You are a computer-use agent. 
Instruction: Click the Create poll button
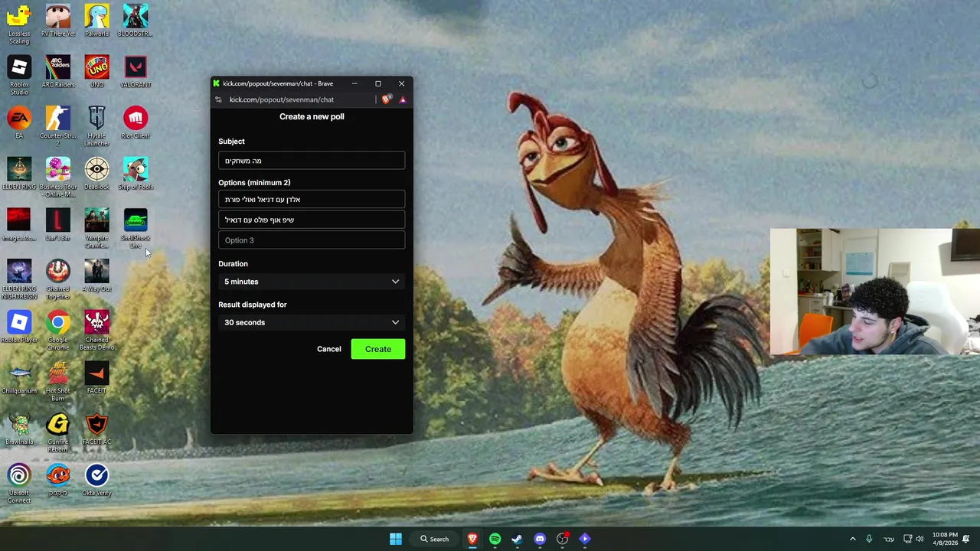[x=377, y=349]
